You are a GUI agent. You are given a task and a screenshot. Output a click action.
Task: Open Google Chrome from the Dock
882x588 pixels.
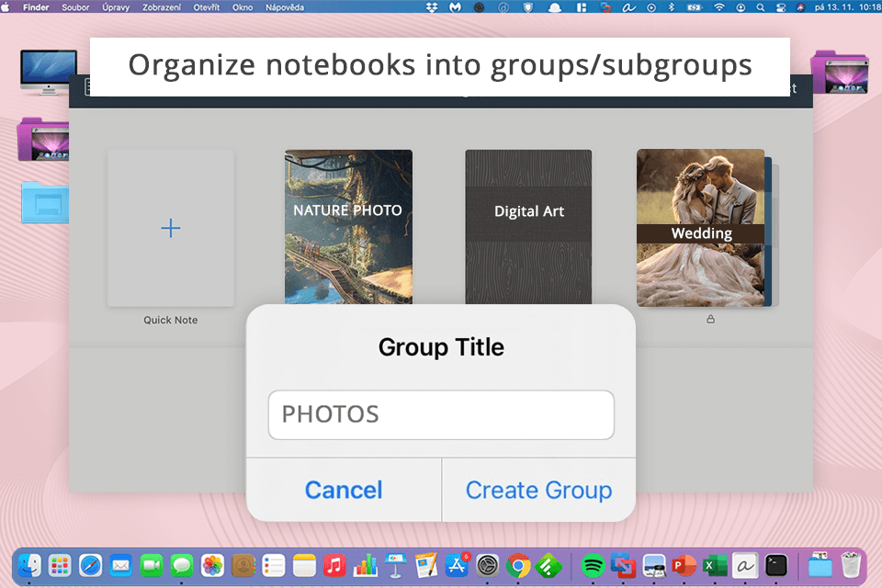point(517,565)
